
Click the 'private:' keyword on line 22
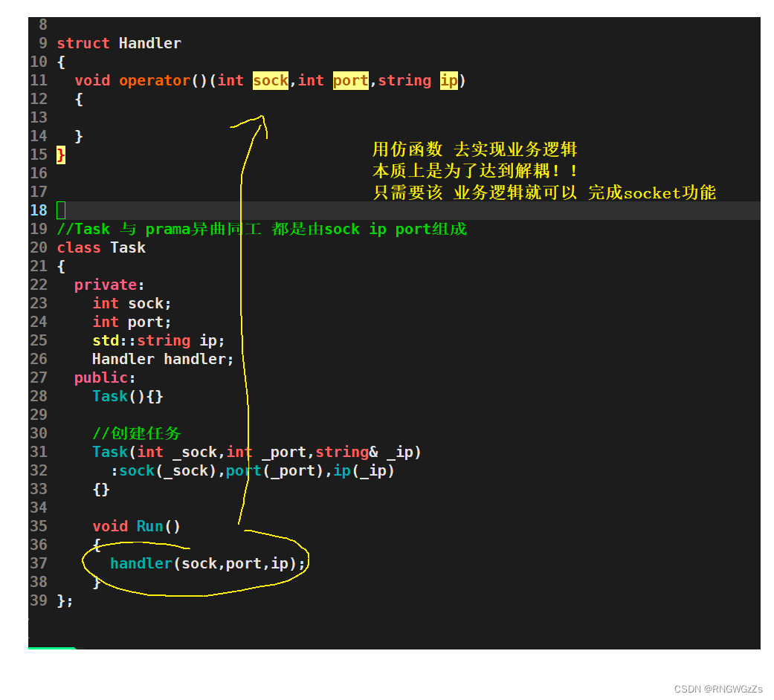pos(109,285)
